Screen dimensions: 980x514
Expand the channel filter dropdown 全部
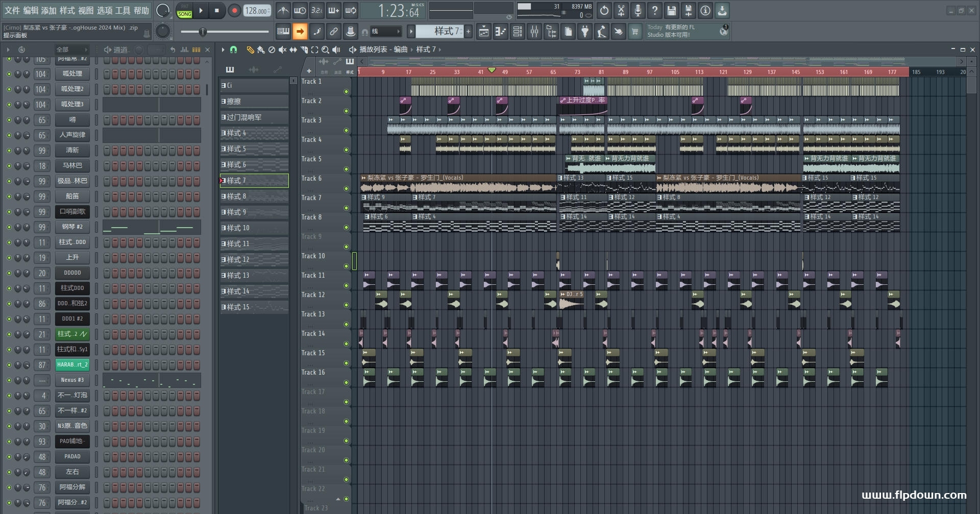tap(71, 50)
